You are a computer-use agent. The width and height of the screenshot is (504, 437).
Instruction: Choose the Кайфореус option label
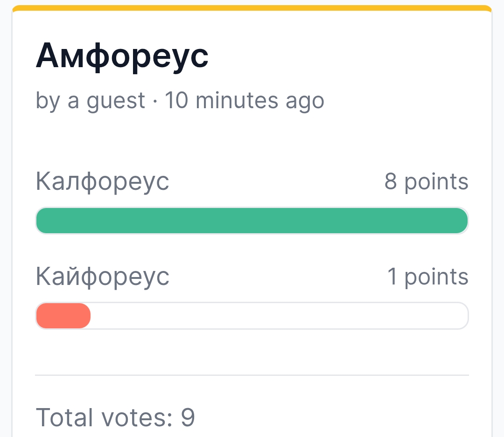coord(102,277)
